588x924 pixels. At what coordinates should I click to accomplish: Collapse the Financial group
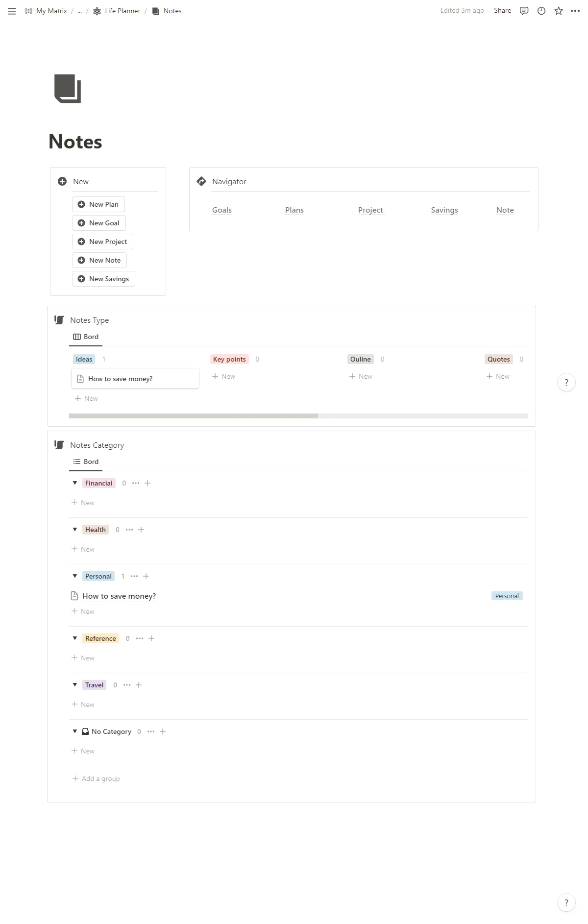pos(75,483)
